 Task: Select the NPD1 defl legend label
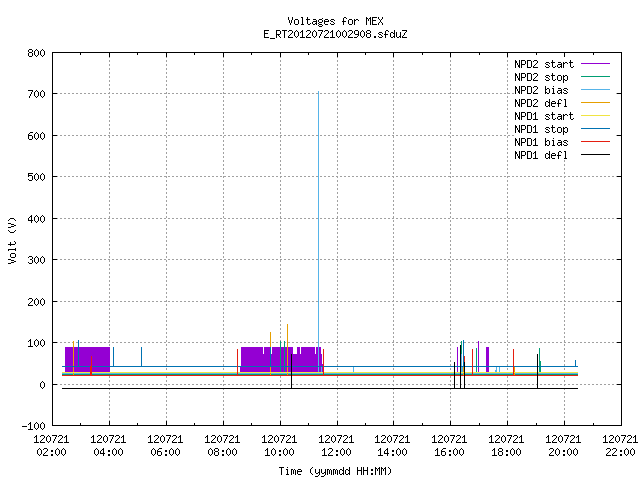541,155
